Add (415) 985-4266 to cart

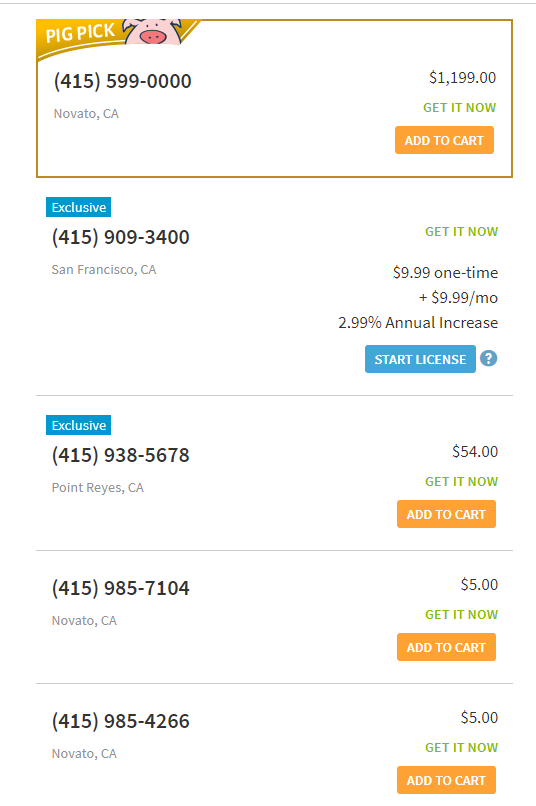tap(446, 780)
